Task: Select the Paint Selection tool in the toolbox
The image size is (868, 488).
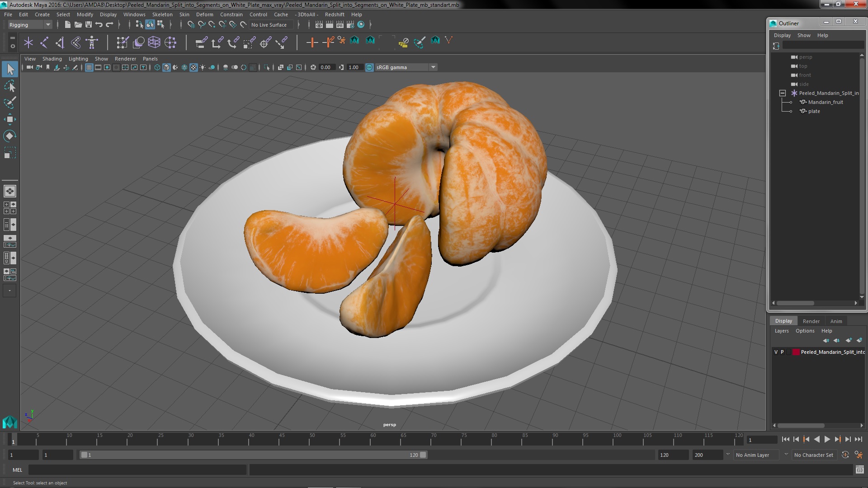Action: (9, 103)
